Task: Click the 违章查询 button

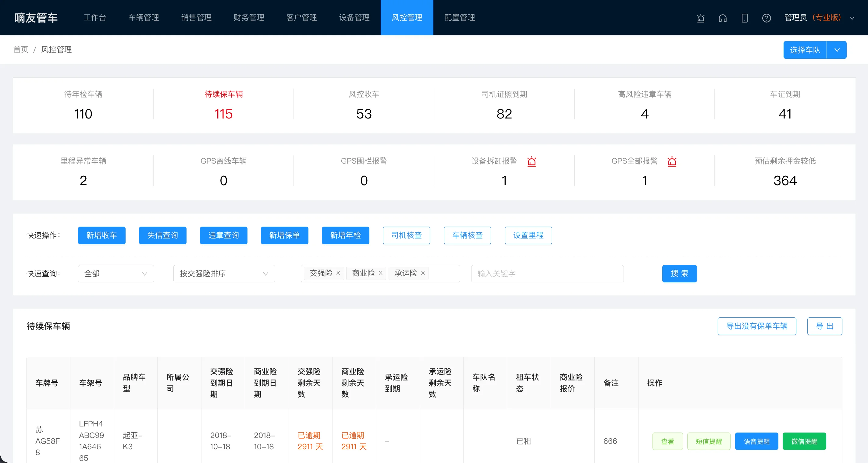Action: pos(223,235)
